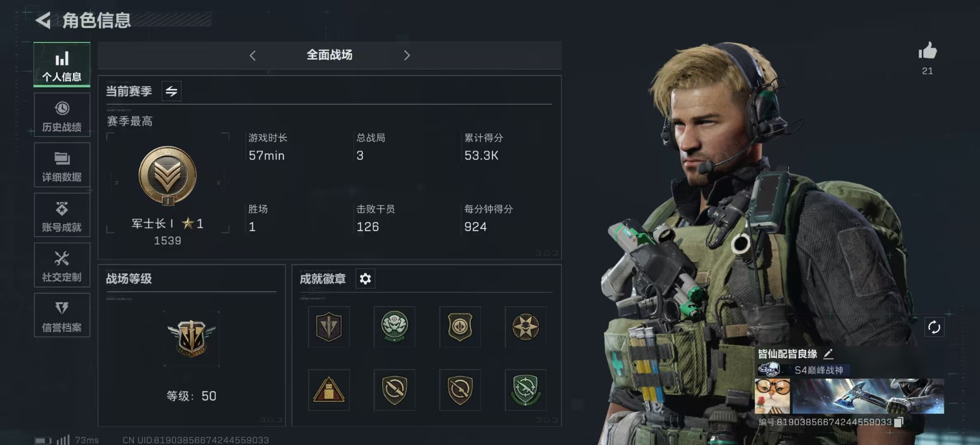This screenshot has width=980, height=445.
Task: Open the 个人信息 tab
Action: tap(62, 65)
